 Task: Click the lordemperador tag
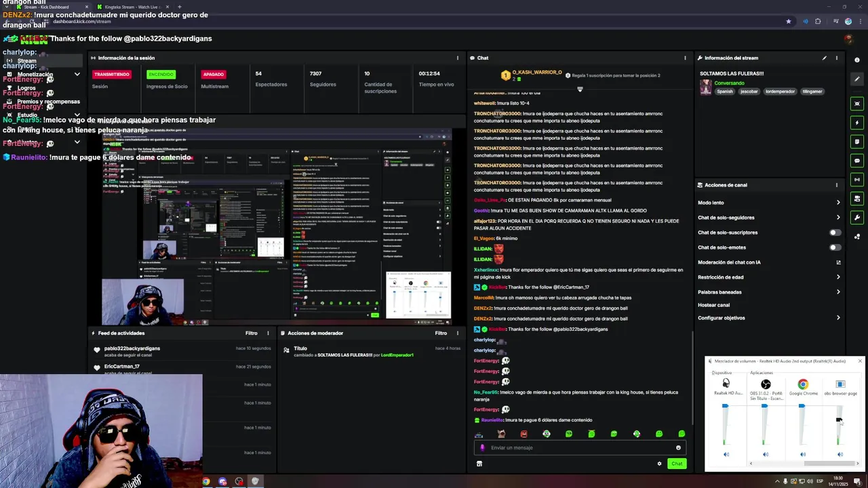click(x=780, y=91)
